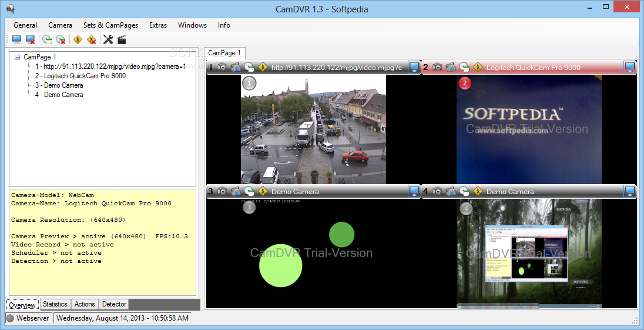Click 'Camera-Model: WebCam' info line
Screen dimensions: 644x330
52,195
